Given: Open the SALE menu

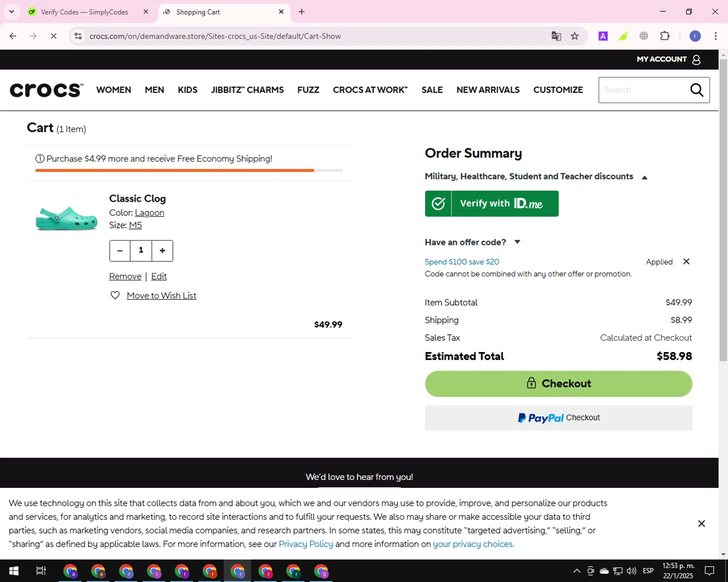Looking at the screenshot, I should pos(432,90).
